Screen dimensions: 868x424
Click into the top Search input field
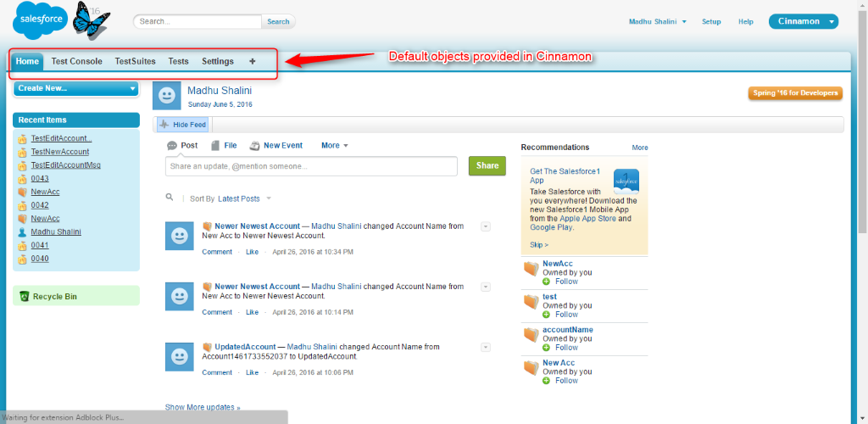click(198, 21)
